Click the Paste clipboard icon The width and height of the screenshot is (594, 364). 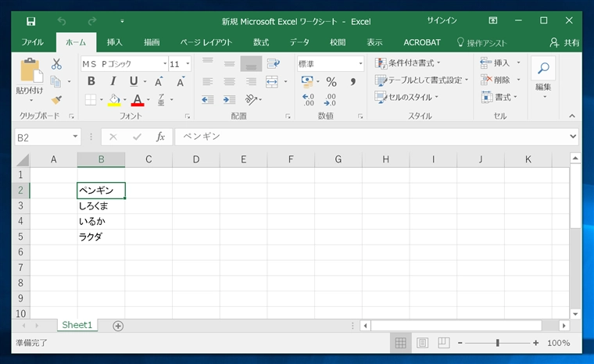30,70
